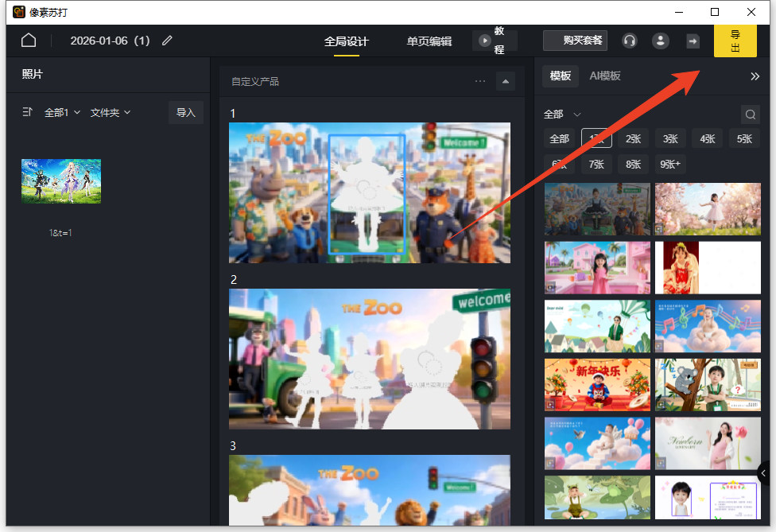Collapse the 自定义产品 section arrow

click(506, 81)
